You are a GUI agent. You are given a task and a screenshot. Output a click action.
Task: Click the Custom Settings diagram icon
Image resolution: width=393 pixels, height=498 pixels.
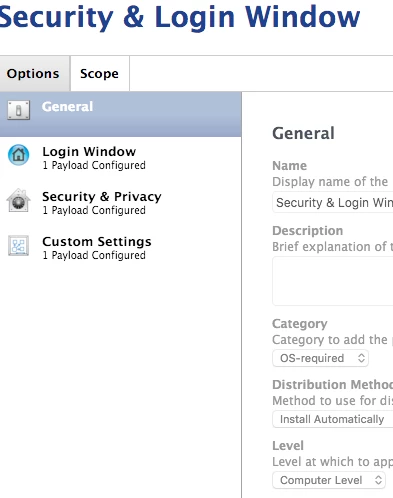tap(19, 246)
